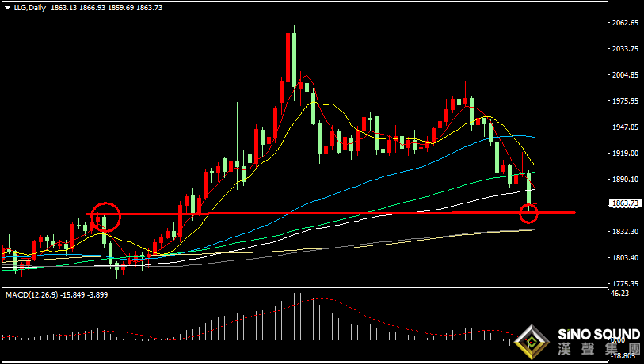Screen dimensions: 644x364
Task: Click the 2062.65 price scale label
Action: (x=625, y=23)
